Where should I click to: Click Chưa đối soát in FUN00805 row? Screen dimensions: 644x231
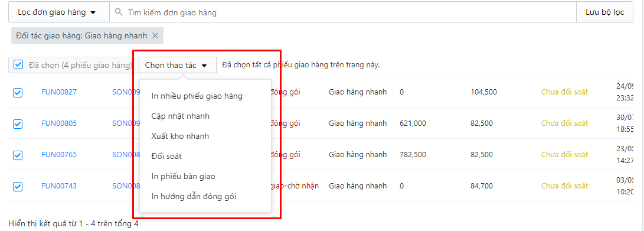[x=564, y=123]
